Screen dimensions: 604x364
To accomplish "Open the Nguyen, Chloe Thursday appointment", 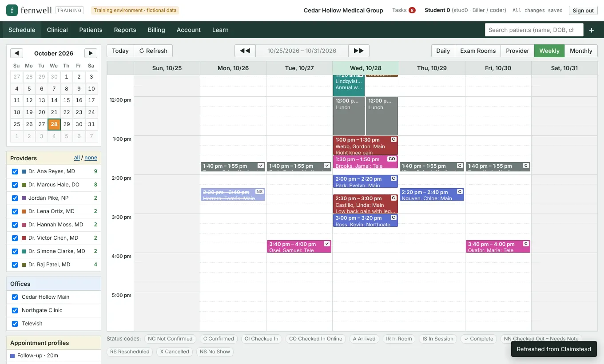I will click(432, 194).
